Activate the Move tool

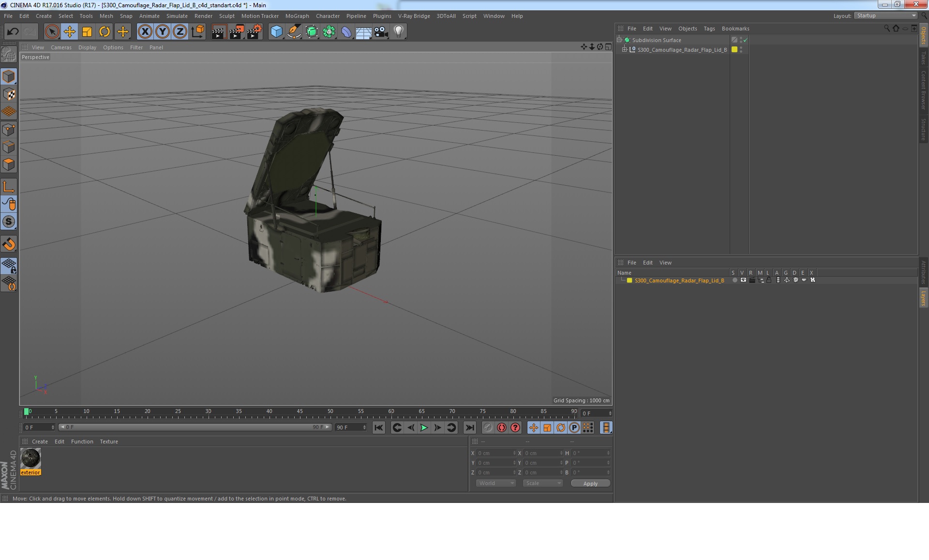[x=70, y=32]
